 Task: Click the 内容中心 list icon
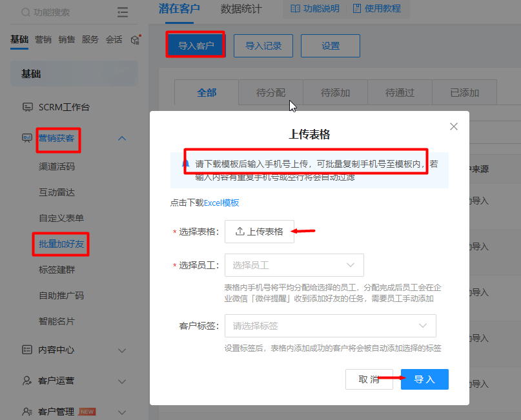[27, 350]
